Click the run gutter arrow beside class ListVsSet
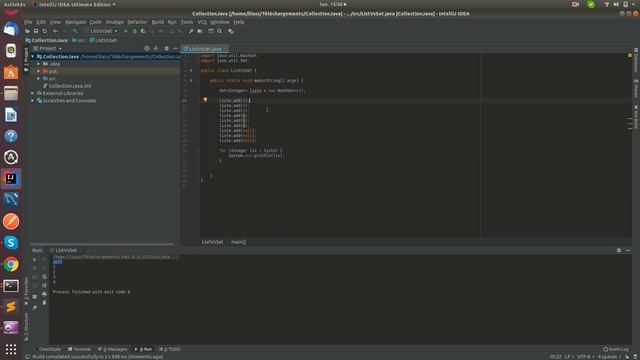 pos(191,71)
